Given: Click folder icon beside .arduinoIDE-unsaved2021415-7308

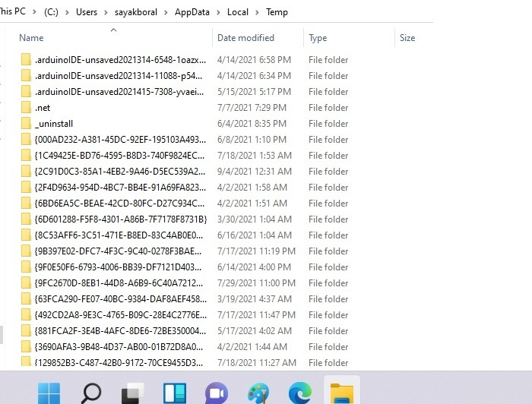Looking at the screenshot, I should point(26,92).
